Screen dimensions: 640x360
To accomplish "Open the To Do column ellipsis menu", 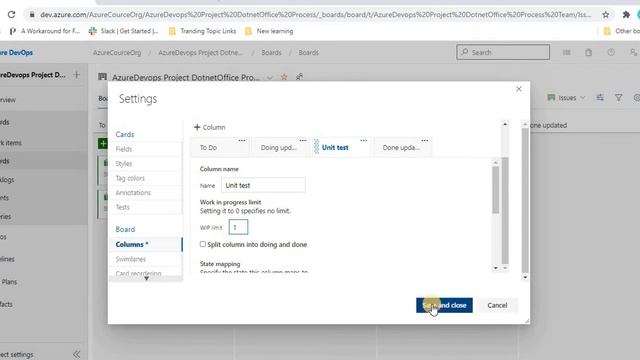I will [x=242, y=140].
